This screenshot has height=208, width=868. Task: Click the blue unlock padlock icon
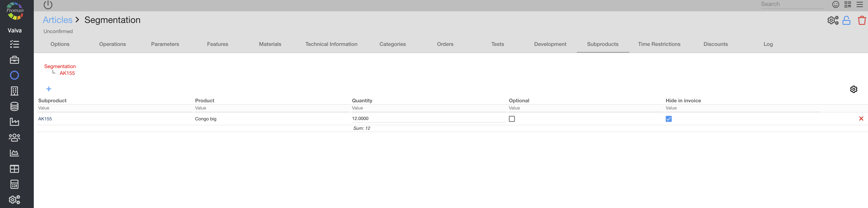pyautogui.click(x=846, y=21)
